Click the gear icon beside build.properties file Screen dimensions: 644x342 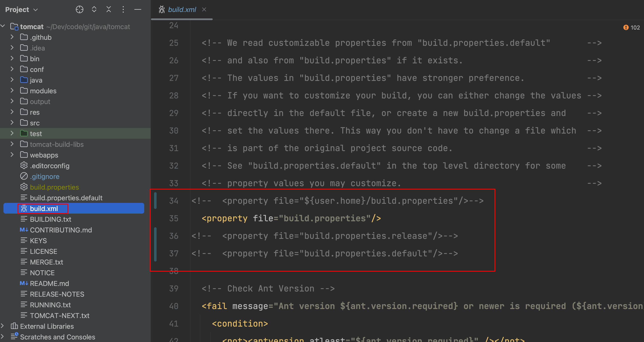pos(24,187)
